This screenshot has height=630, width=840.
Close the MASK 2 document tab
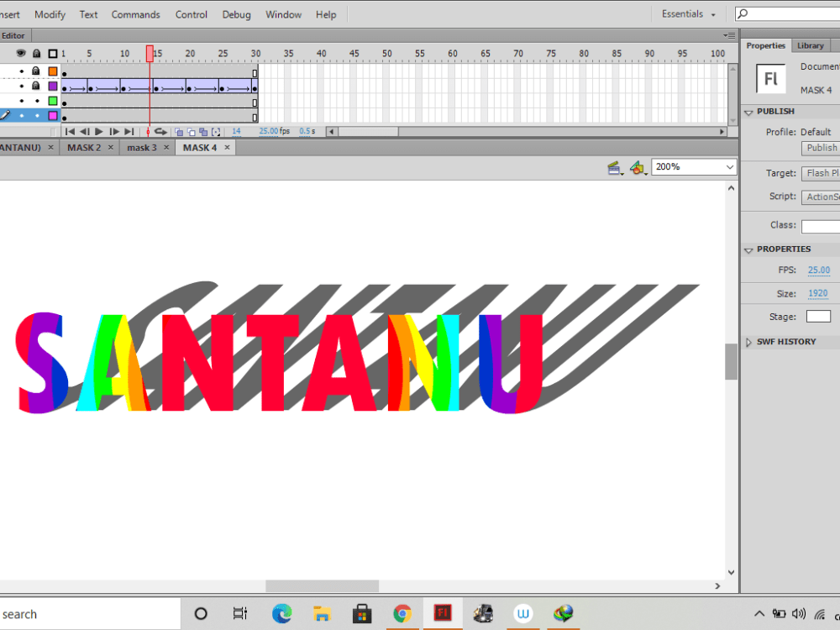[110, 147]
